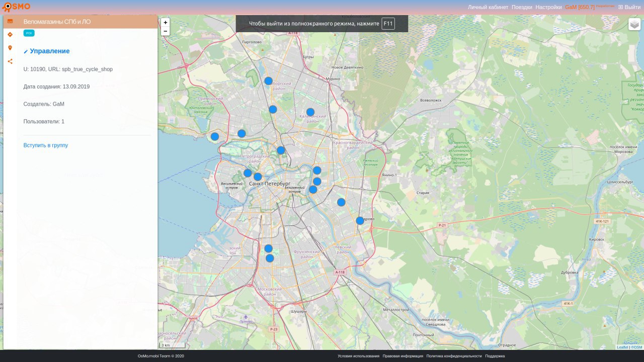Select the URL spb_true_cycle_shop text

pyautogui.click(x=87, y=69)
